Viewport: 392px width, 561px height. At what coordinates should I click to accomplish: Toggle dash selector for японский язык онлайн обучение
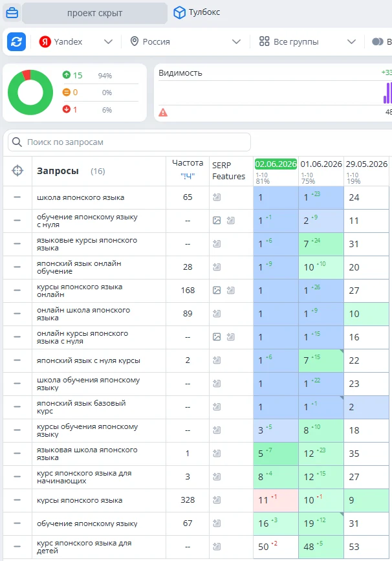[17, 267]
